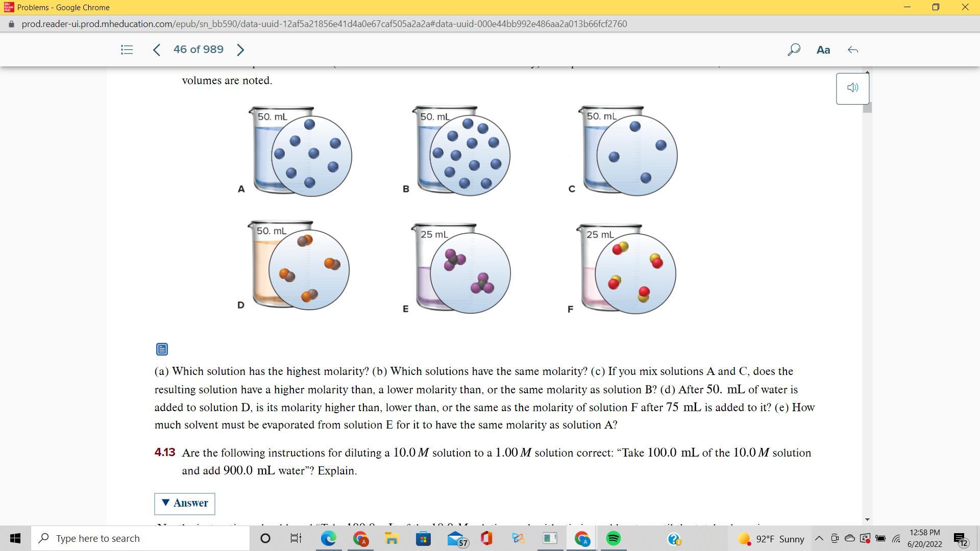The image size is (980, 551).
Task: Collapse the Answer disclosure for 4.13
Action: coord(185,504)
